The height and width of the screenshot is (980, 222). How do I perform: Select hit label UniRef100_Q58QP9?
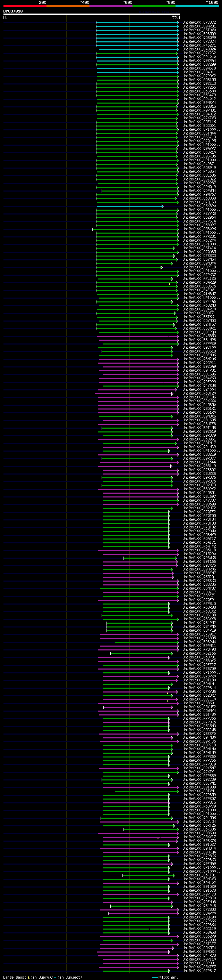tap(199, 38)
